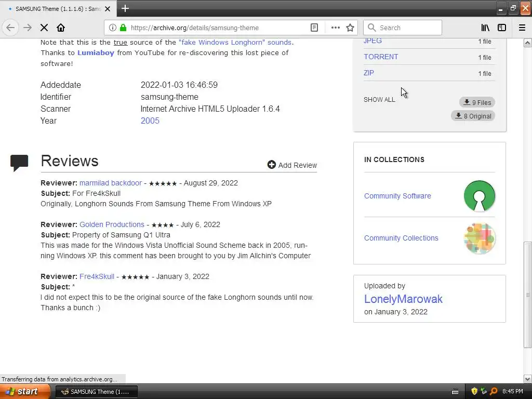Click the green Community Software logo

479,196
